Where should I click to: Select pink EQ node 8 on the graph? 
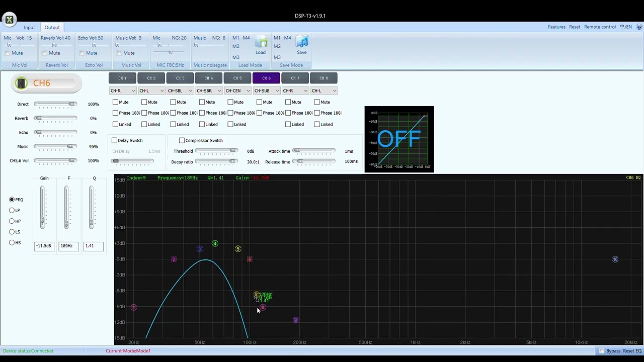coord(263,307)
